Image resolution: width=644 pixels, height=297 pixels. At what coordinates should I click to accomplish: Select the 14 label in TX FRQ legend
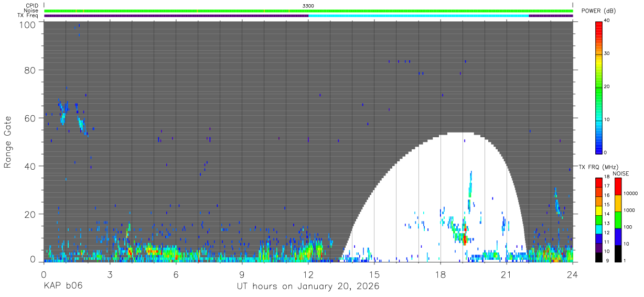(606, 214)
